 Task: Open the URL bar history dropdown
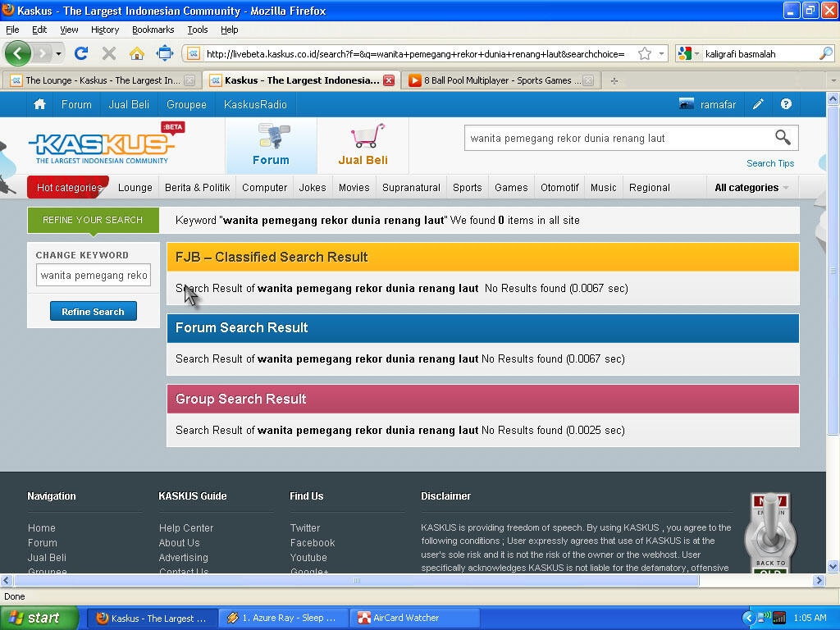pyautogui.click(x=661, y=53)
